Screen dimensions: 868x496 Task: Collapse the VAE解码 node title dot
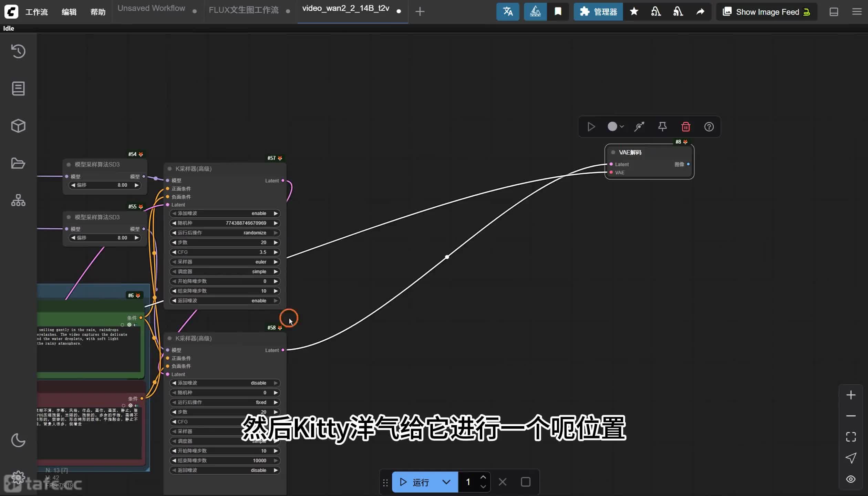[613, 152]
